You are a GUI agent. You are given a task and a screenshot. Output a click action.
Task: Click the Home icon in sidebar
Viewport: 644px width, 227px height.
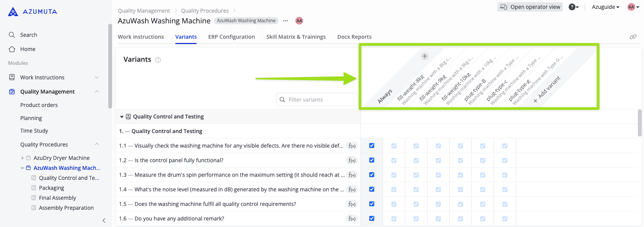tap(12, 49)
